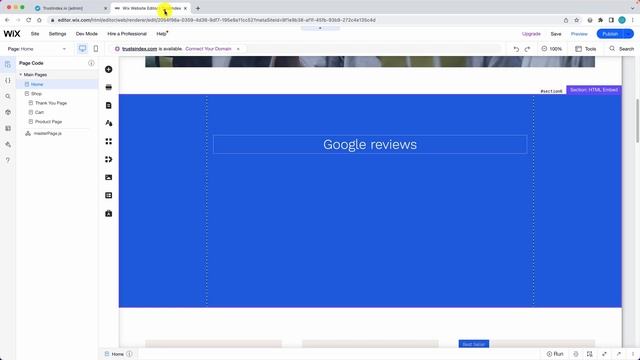
Task: Open the Tools panel
Action: [x=586, y=49]
